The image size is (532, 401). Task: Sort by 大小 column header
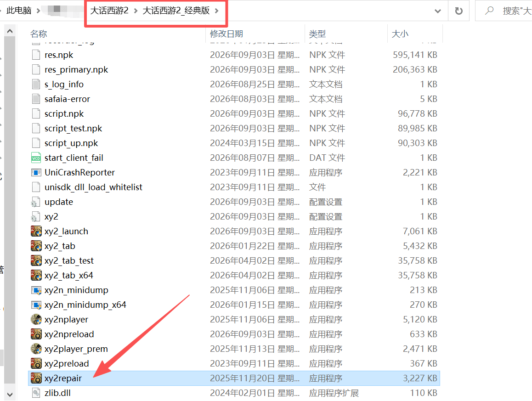(400, 34)
